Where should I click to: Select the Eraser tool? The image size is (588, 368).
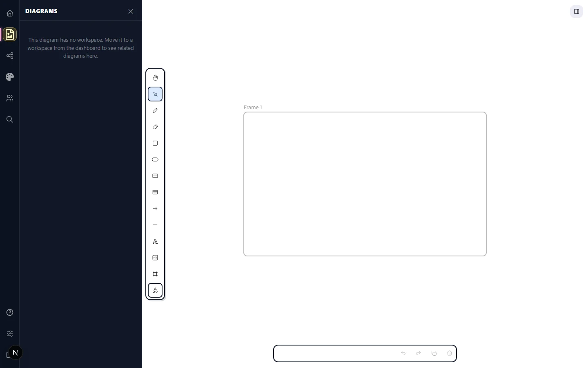point(155,127)
